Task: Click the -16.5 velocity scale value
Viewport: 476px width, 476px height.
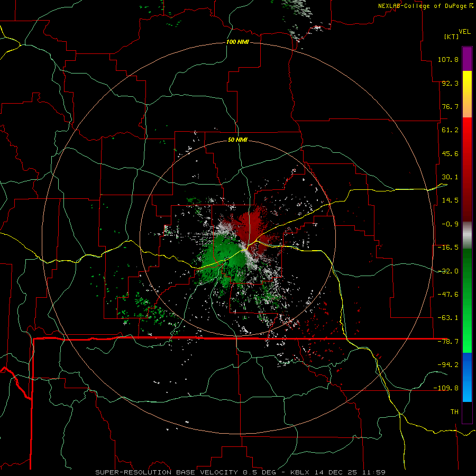Action: [x=448, y=248]
